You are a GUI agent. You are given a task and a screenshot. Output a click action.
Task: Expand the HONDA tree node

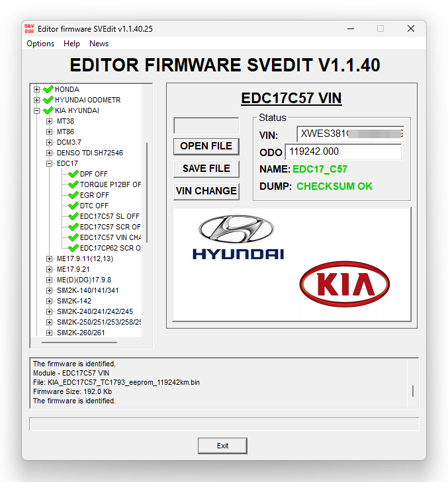[36, 89]
